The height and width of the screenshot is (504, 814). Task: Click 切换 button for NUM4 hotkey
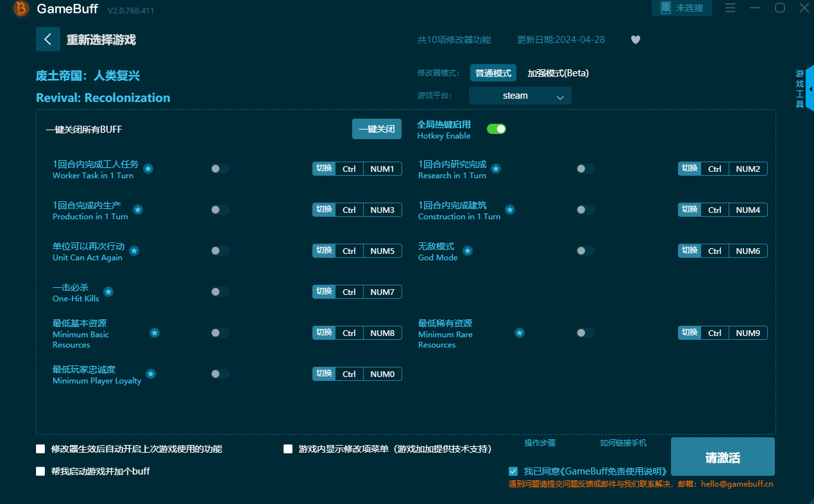(690, 210)
